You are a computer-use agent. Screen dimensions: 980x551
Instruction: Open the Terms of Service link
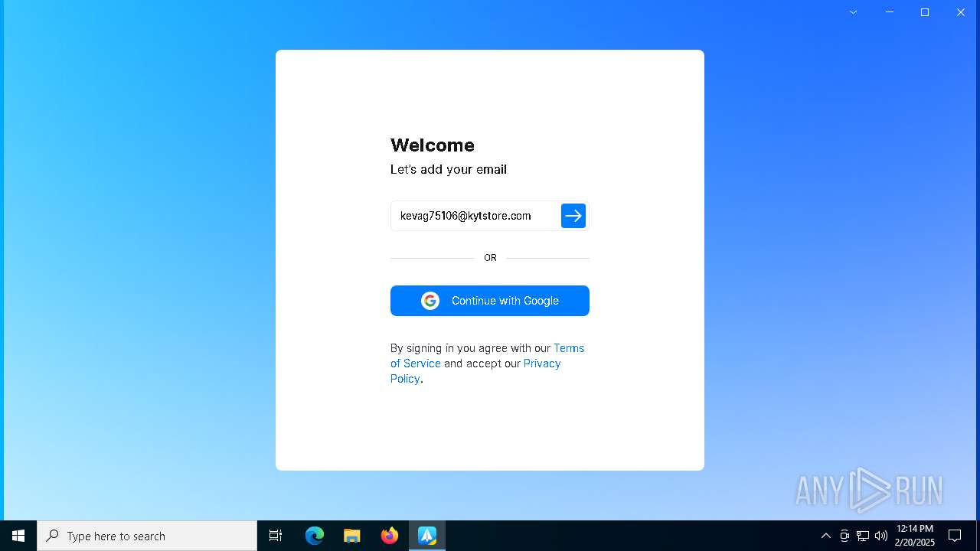click(x=487, y=356)
